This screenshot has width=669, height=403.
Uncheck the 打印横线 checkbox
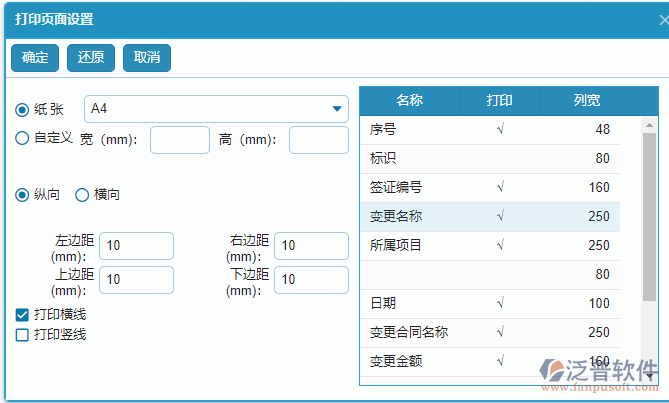tap(22, 315)
